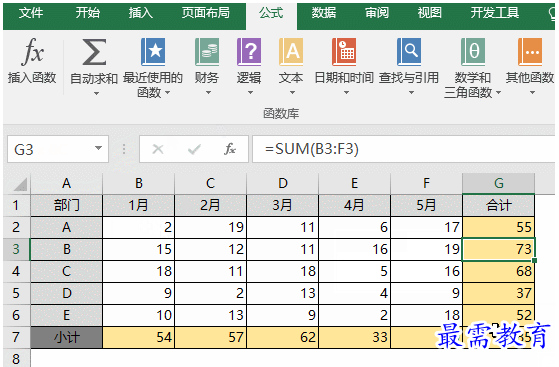Viewport: 559px width, 367px height.
Task: Open 最近使用的函数 star book icon
Action: point(153,52)
